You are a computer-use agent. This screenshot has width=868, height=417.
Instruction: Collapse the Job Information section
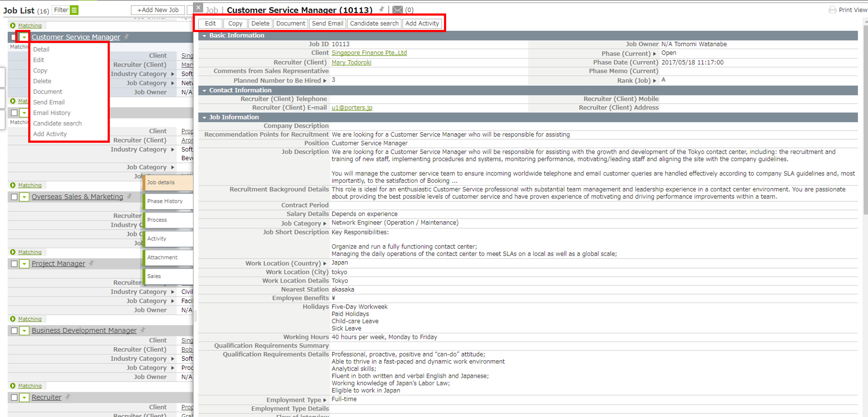click(205, 117)
